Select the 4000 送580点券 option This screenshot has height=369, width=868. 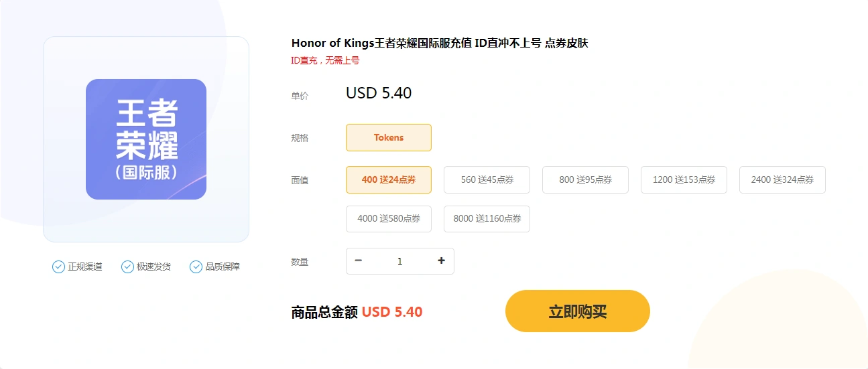pos(389,219)
